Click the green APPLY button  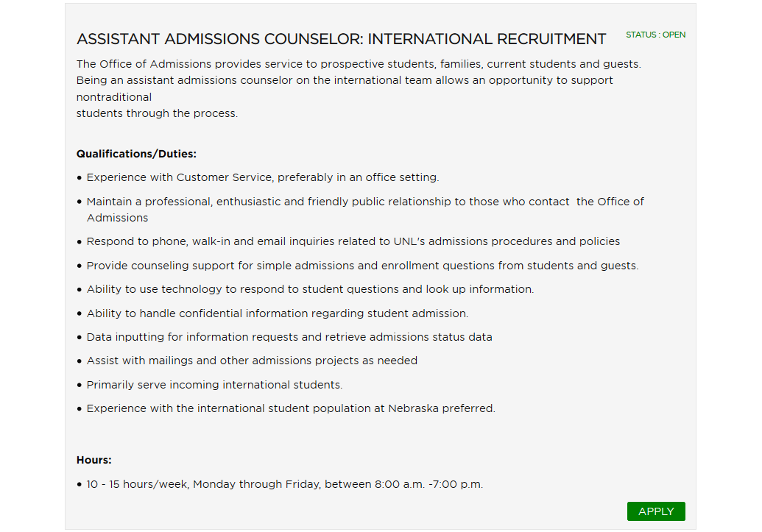click(x=655, y=511)
